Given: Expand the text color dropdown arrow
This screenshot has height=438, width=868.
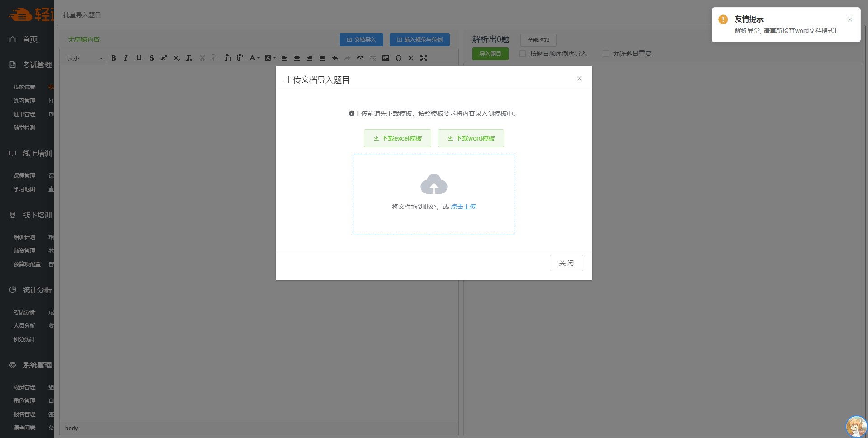Looking at the screenshot, I should pyautogui.click(x=259, y=58).
